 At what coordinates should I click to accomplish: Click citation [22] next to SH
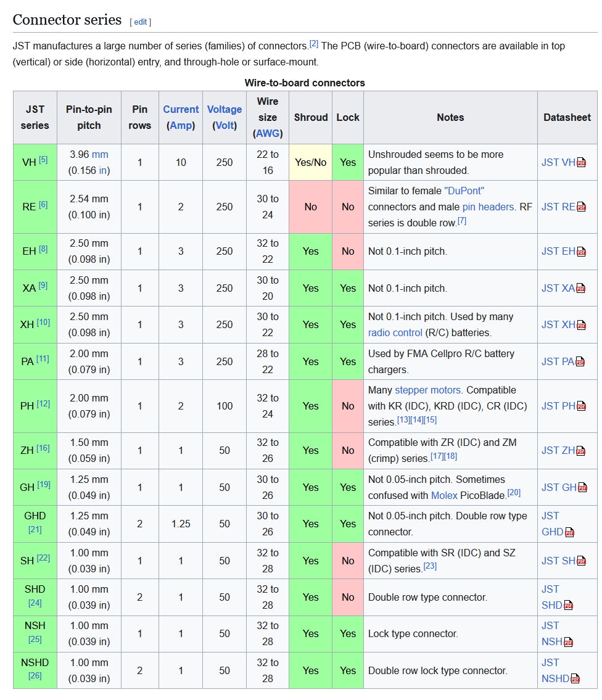point(43,558)
